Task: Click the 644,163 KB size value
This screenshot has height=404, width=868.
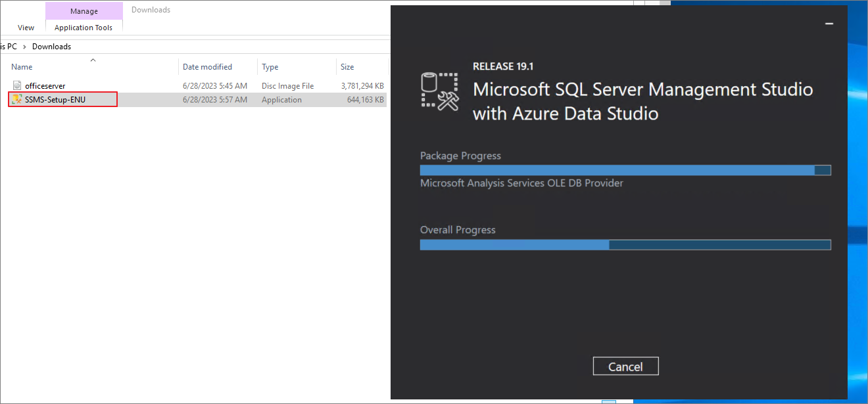Action: (x=366, y=100)
